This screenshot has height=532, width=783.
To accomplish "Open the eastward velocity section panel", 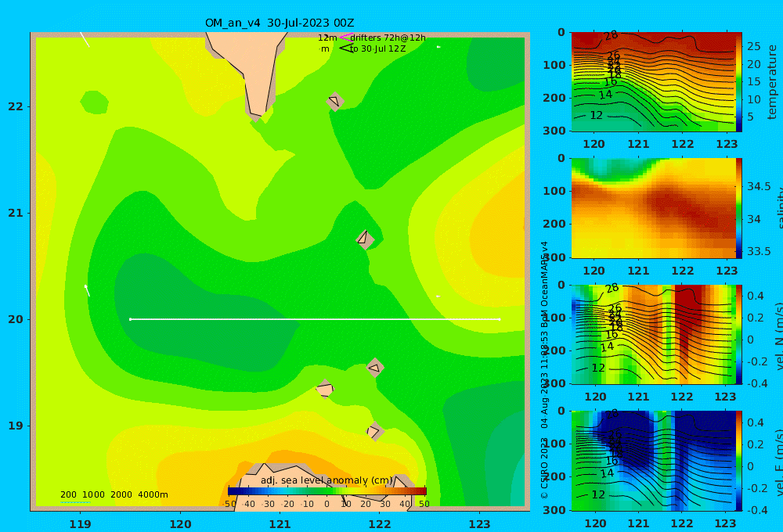I will (x=653, y=461).
